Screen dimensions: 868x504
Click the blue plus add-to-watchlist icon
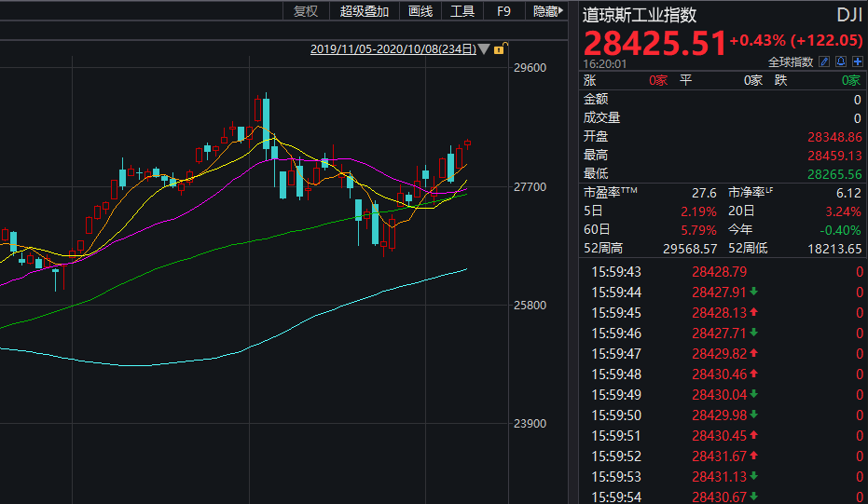858,61
